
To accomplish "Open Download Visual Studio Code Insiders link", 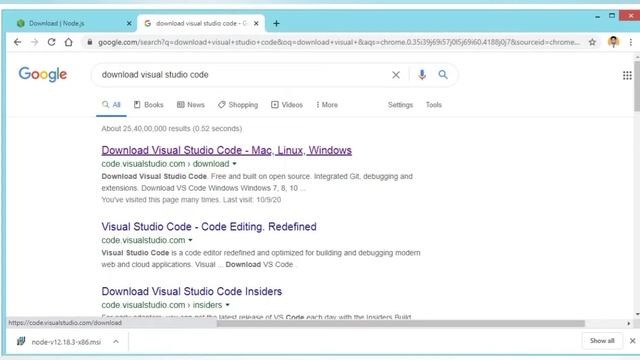I will [x=192, y=291].
